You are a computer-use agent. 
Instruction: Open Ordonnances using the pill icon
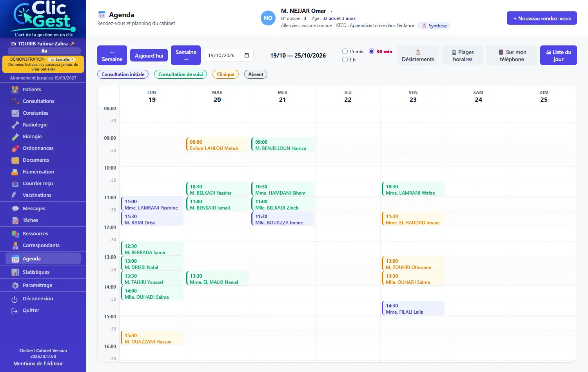pyautogui.click(x=15, y=148)
